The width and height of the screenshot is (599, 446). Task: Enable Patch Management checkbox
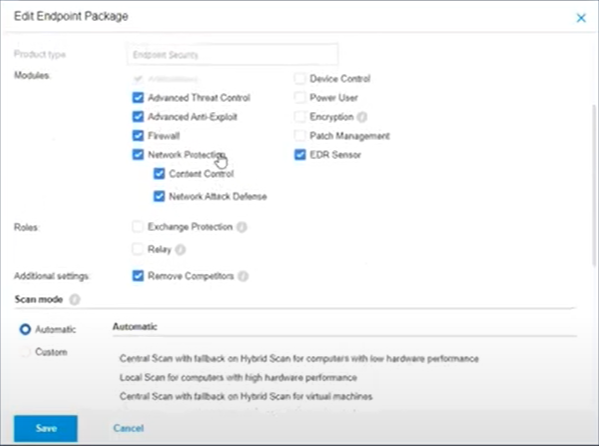click(x=300, y=135)
